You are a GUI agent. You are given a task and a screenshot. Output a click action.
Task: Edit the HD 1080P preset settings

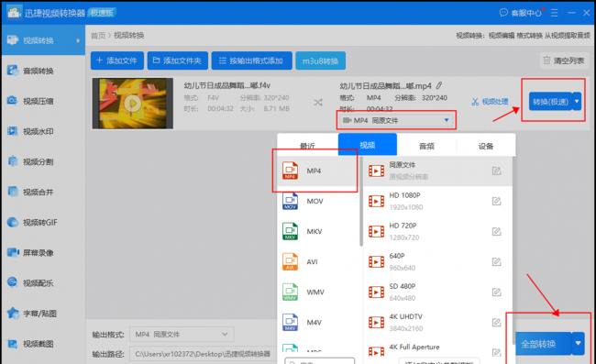tap(496, 201)
